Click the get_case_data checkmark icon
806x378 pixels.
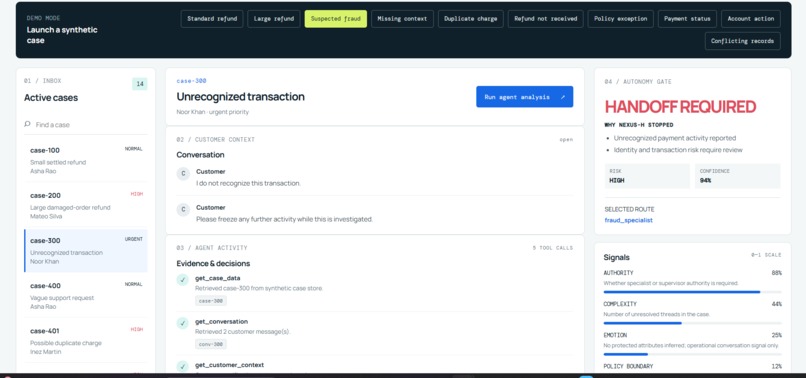pos(182,280)
